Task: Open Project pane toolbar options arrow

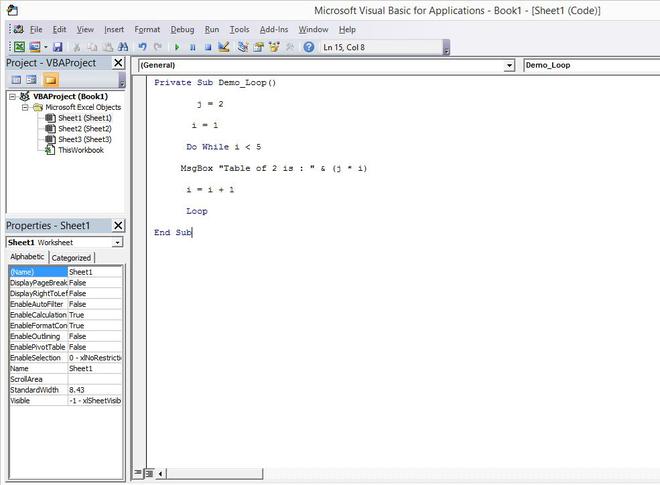Action: (x=122, y=80)
